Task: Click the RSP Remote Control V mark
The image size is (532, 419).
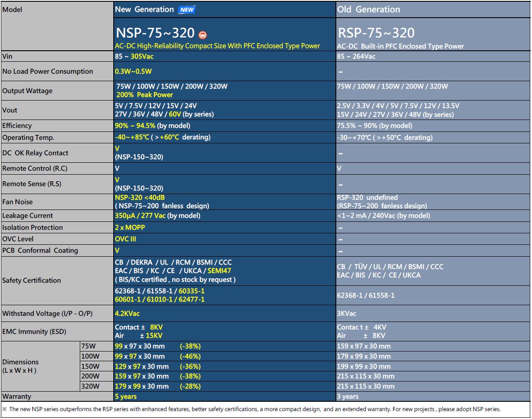Action: (x=339, y=168)
